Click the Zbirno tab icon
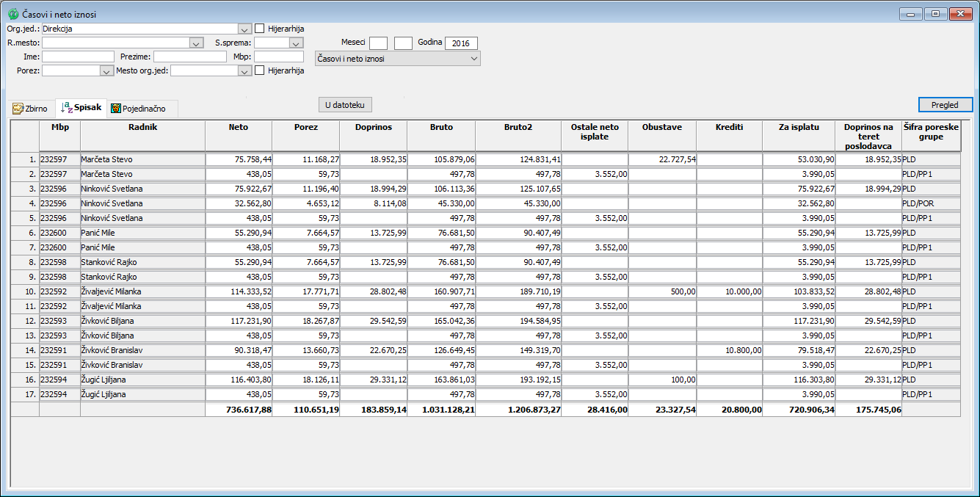980x497 pixels. coord(18,109)
